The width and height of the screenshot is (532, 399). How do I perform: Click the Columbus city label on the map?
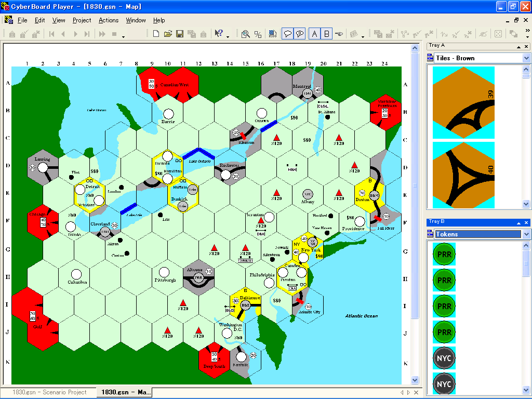click(x=77, y=282)
